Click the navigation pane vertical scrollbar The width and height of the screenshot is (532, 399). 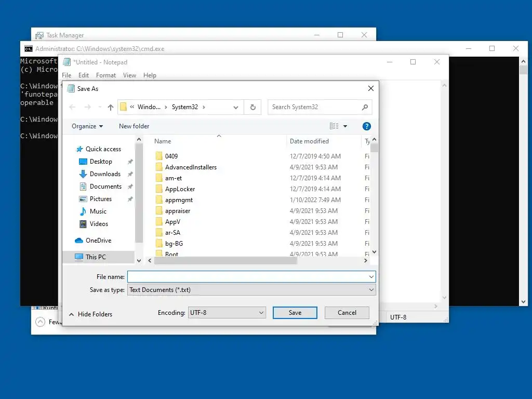coord(139,193)
